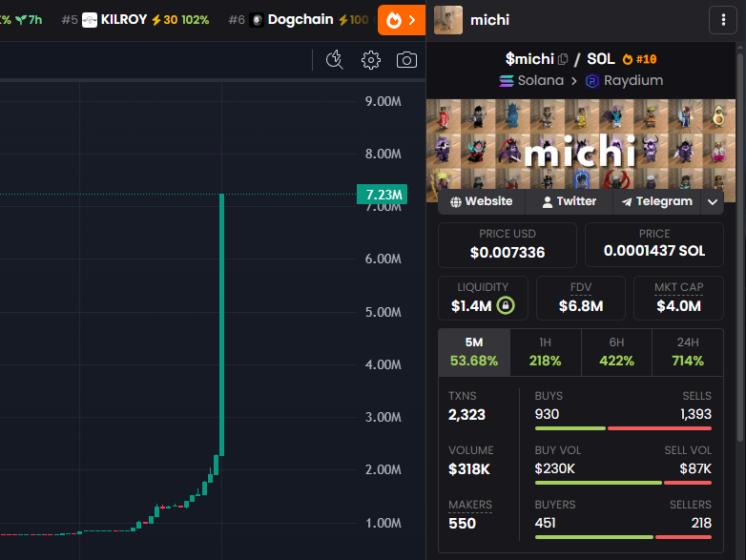Image resolution: width=746 pixels, height=560 pixels.
Task: Open the orange trending flame button
Action: [402, 20]
